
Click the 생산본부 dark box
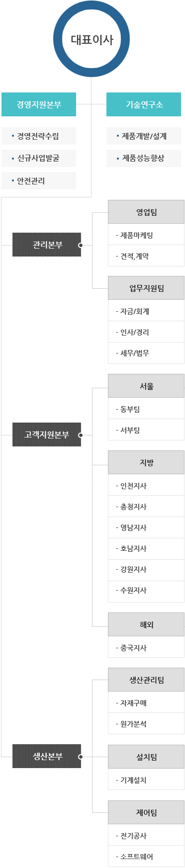[x=47, y=756]
